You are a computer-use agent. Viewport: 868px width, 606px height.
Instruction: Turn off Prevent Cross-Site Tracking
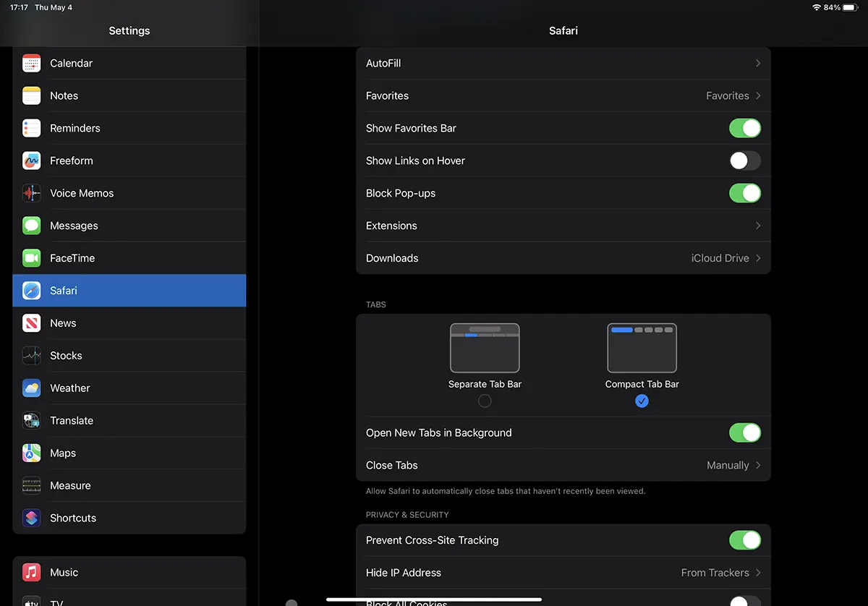click(x=745, y=540)
